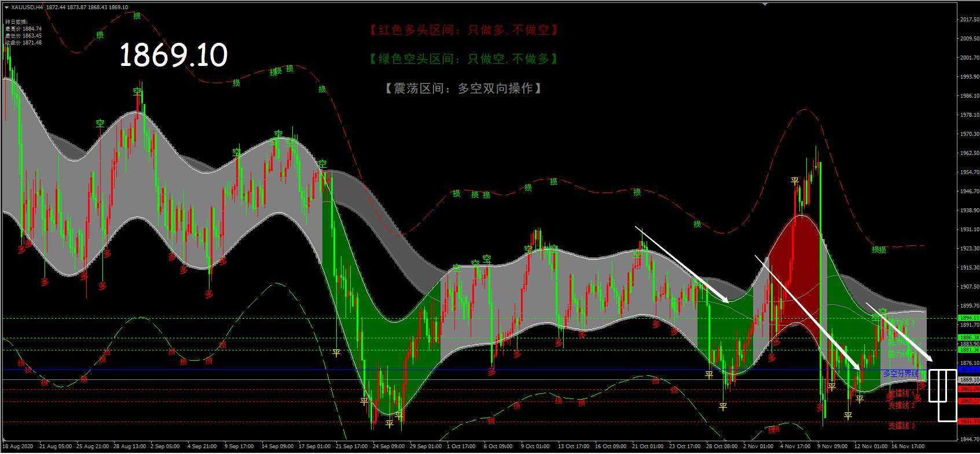980x454 pixels.
Task: Click the 1986.10 price scale label
Action: tap(969, 96)
